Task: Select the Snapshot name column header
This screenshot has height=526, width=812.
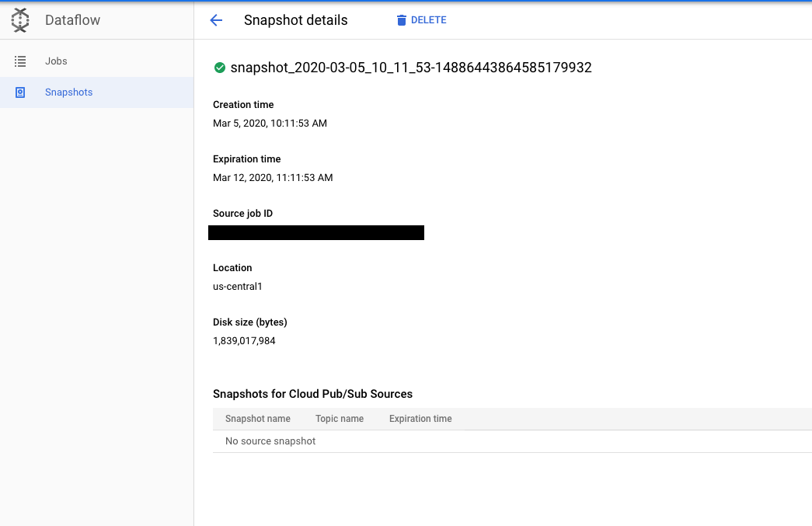Action: coord(257,419)
